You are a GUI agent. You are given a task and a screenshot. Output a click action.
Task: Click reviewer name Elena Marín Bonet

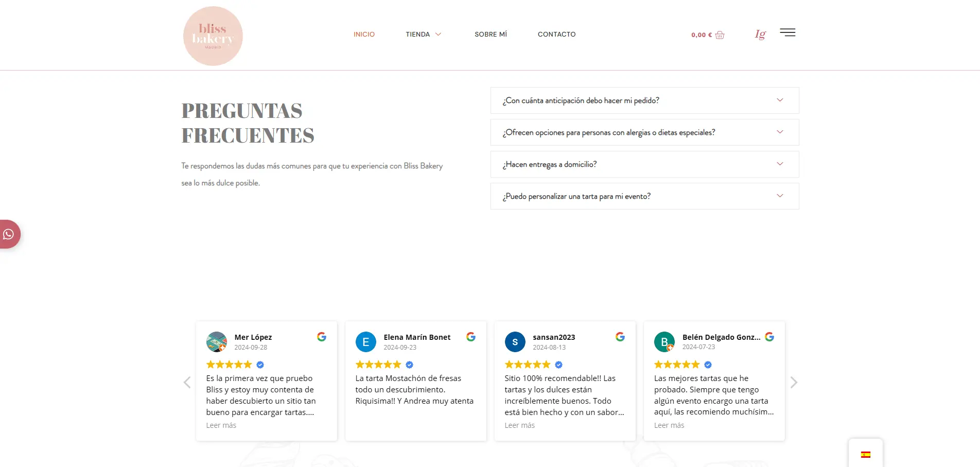click(417, 337)
